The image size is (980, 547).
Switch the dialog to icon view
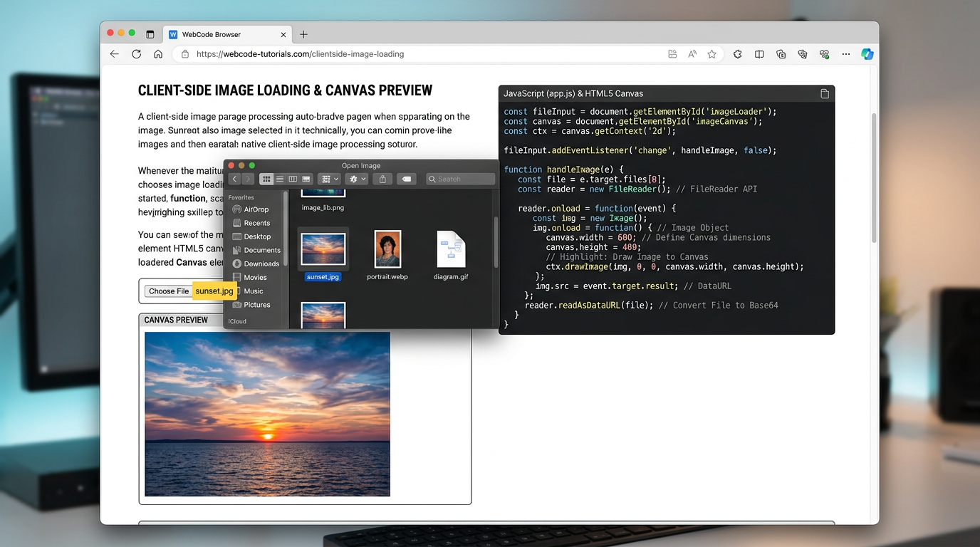coord(266,179)
